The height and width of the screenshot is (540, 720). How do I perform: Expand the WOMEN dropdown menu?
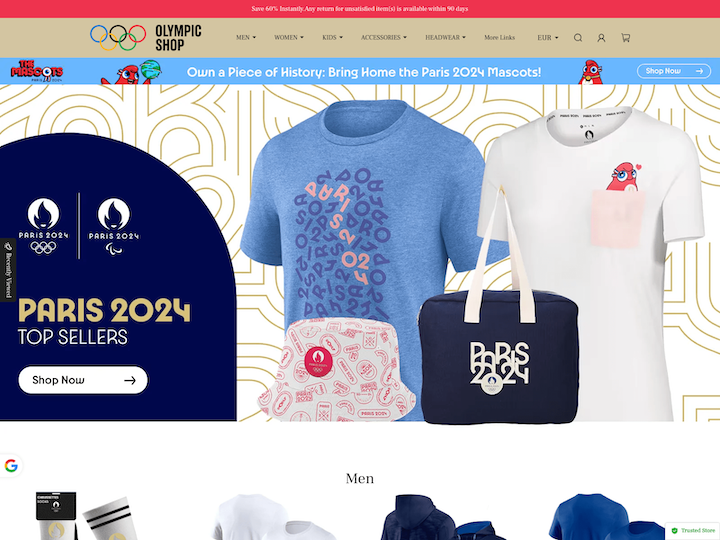289,38
